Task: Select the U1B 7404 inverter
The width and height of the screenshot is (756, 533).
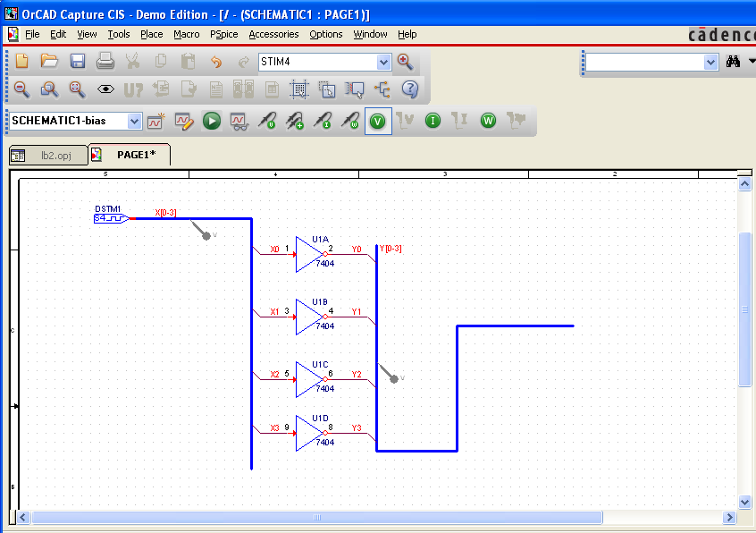Action: click(309, 317)
